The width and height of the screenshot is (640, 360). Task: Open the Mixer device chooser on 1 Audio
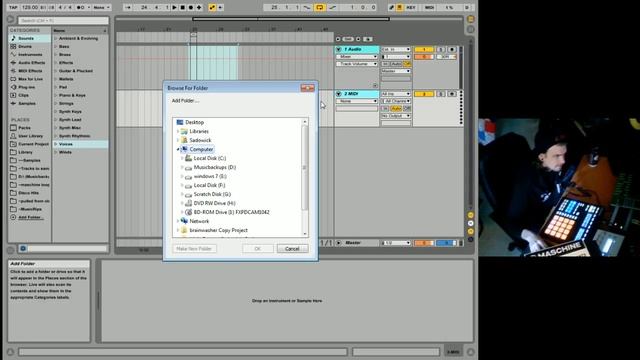click(x=357, y=57)
